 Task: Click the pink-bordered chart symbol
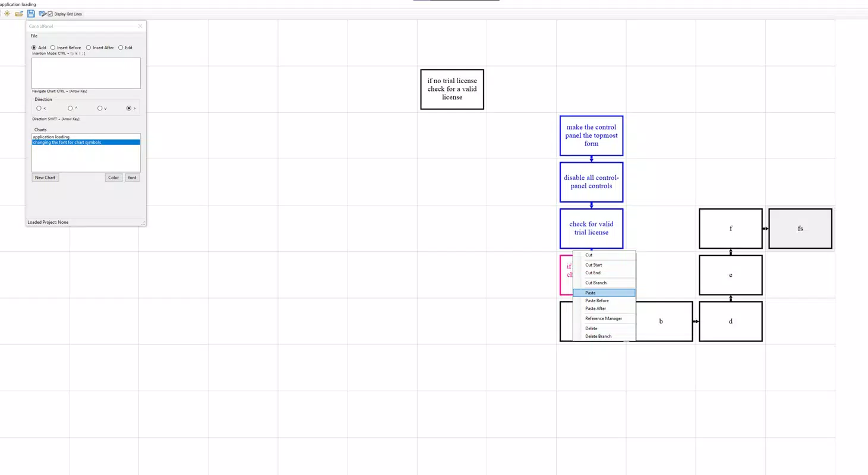click(566, 275)
